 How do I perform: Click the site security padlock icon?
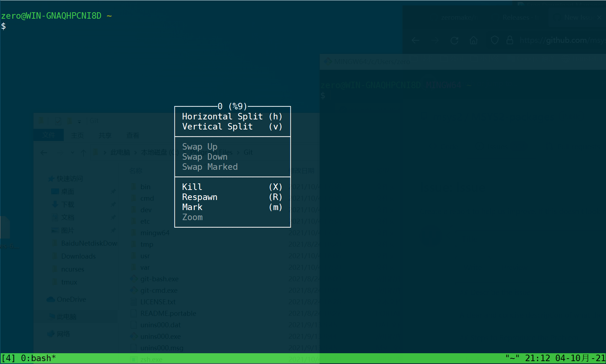(x=510, y=40)
